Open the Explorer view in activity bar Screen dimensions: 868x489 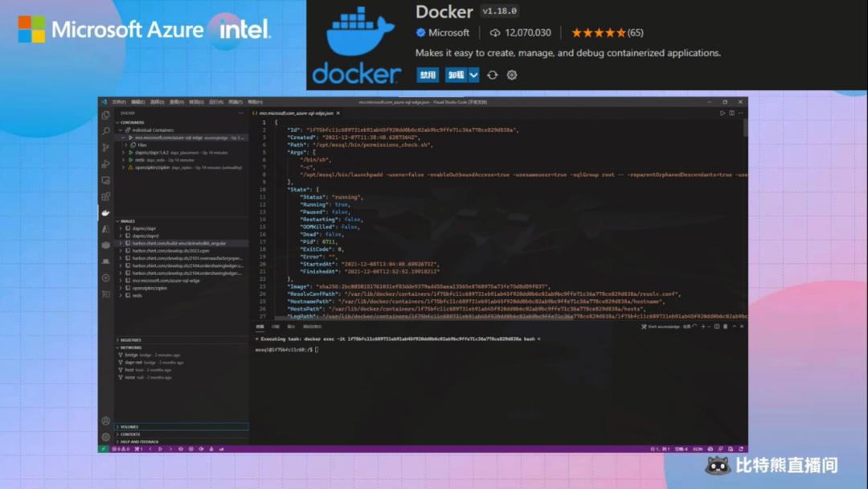click(106, 115)
